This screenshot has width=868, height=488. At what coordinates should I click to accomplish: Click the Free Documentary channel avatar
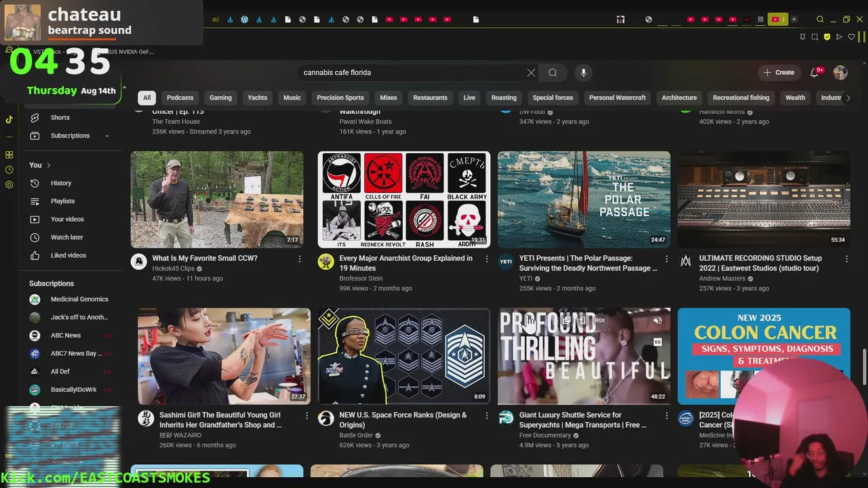point(506,418)
